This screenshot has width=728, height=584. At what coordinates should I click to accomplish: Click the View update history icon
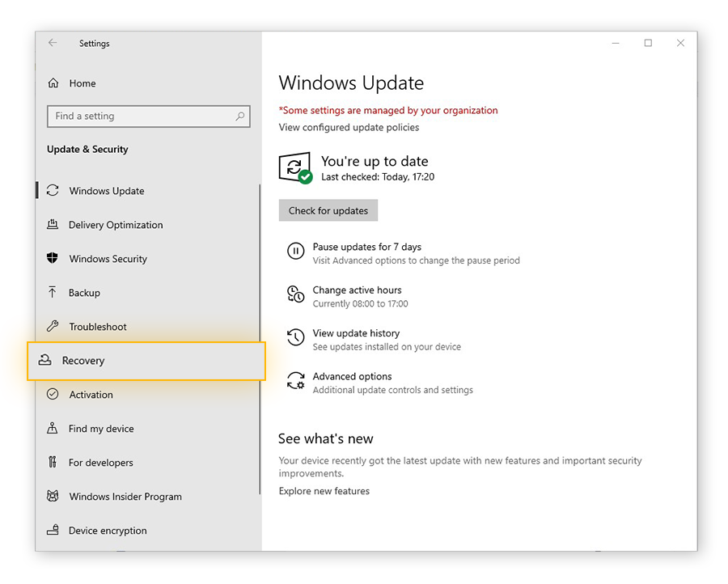pyautogui.click(x=296, y=338)
